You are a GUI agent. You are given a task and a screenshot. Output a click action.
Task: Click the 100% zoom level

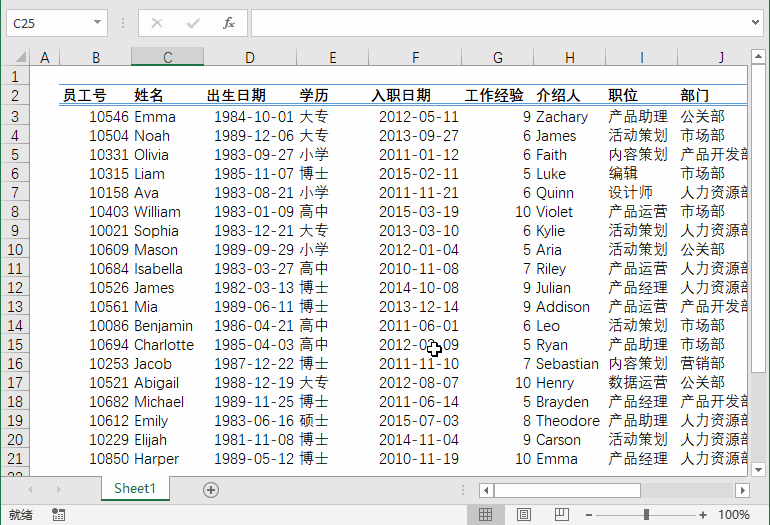pos(734,514)
